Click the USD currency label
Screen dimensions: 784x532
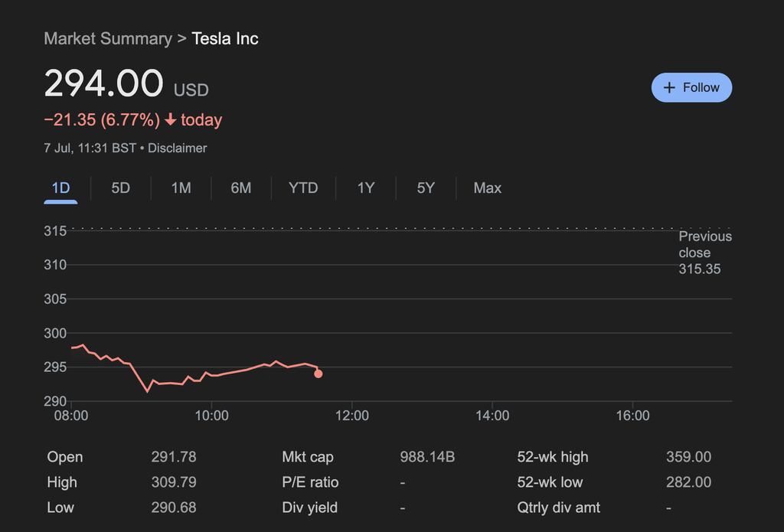tap(191, 90)
